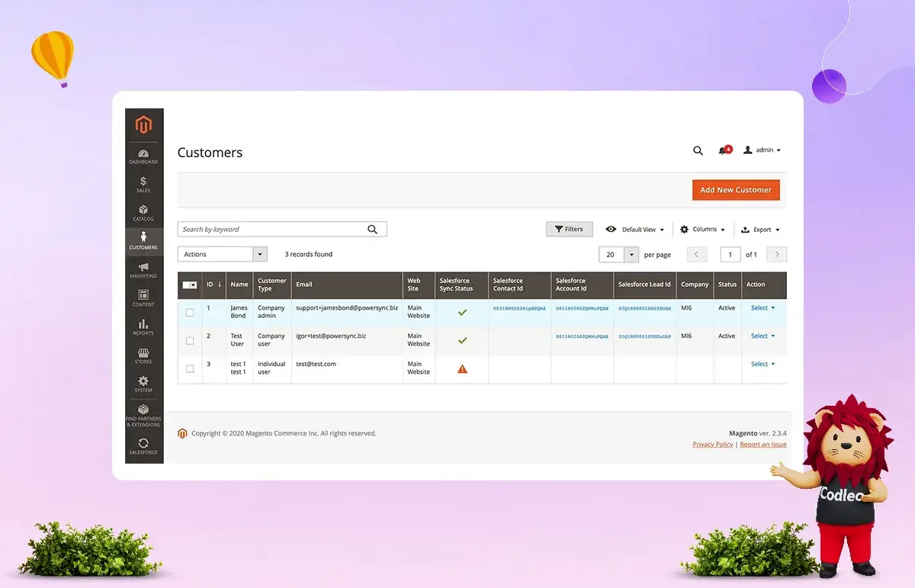
Task: Open the System menu in the sidebar
Action: point(143,384)
